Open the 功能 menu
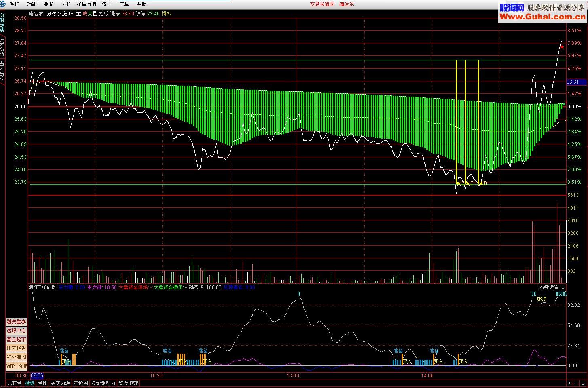This screenshot has width=588, height=388. (32, 4)
